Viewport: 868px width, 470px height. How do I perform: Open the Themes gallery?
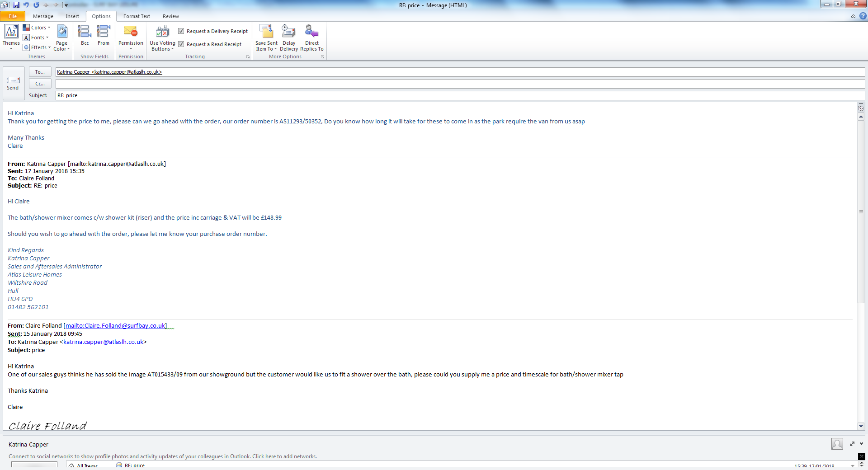point(11,37)
